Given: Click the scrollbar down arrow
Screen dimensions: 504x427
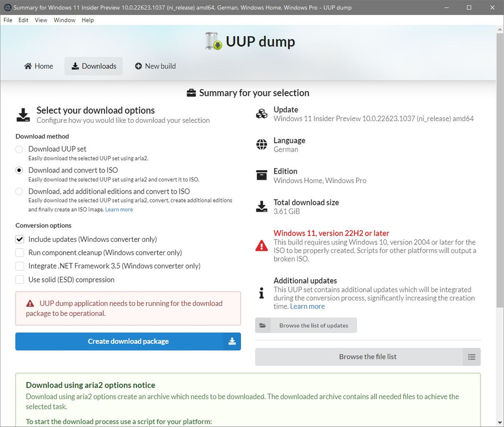Looking at the screenshot, I should point(500,423).
